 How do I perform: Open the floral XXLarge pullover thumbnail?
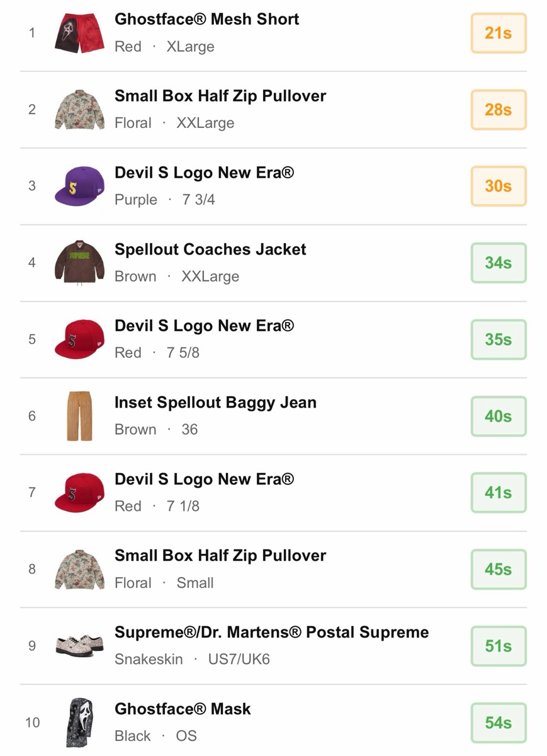79,110
